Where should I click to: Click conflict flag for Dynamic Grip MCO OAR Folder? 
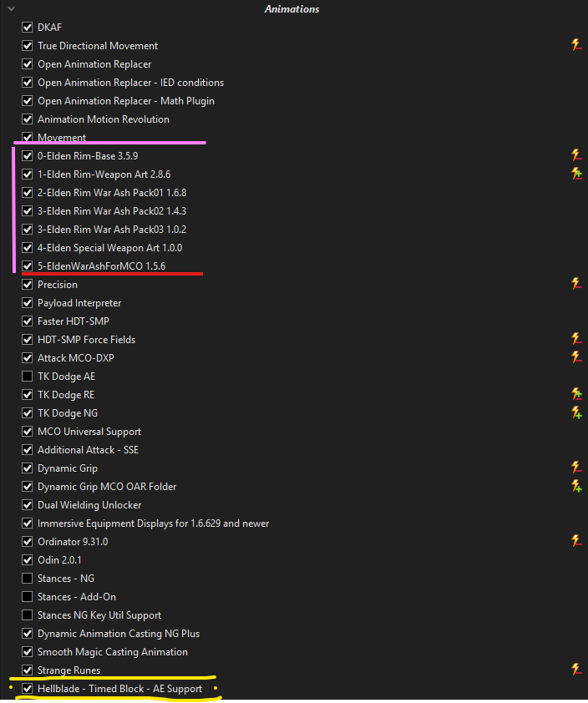pyautogui.click(x=576, y=487)
